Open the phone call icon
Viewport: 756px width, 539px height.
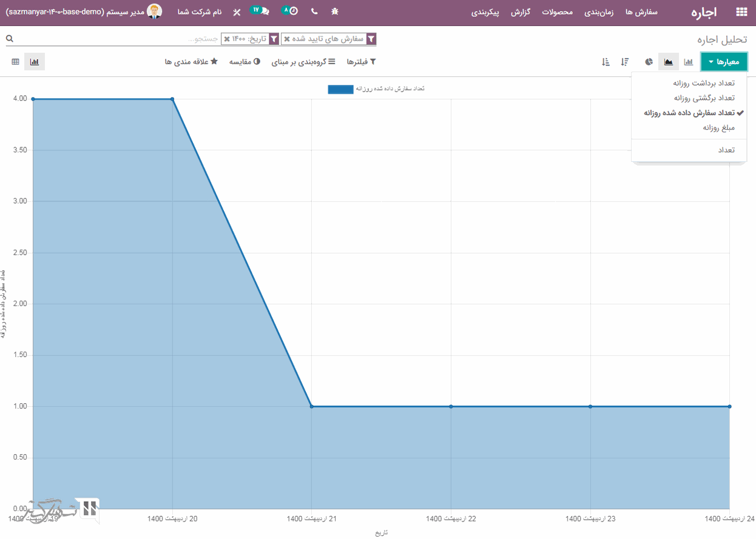314,12
